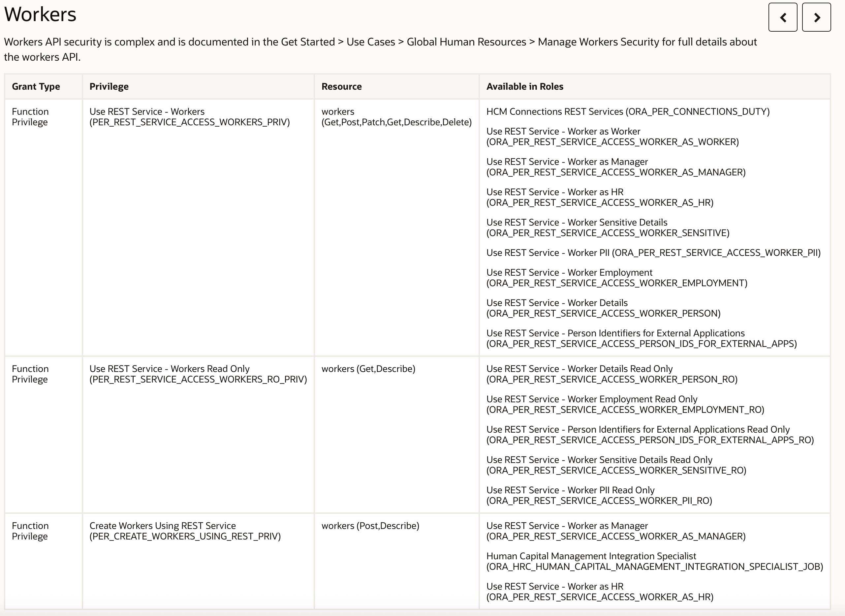Click the right chevron navigation arrow
The height and width of the screenshot is (616, 845).
(816, 17)
